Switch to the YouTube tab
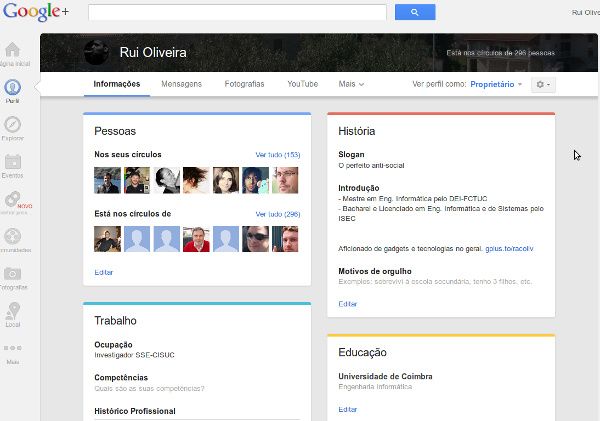Screen dimensions: 600x421 point(302,84)
